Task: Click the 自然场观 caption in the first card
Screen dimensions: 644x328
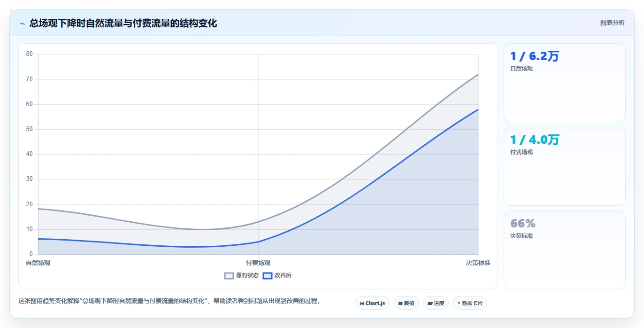Action: click(521, 69)
